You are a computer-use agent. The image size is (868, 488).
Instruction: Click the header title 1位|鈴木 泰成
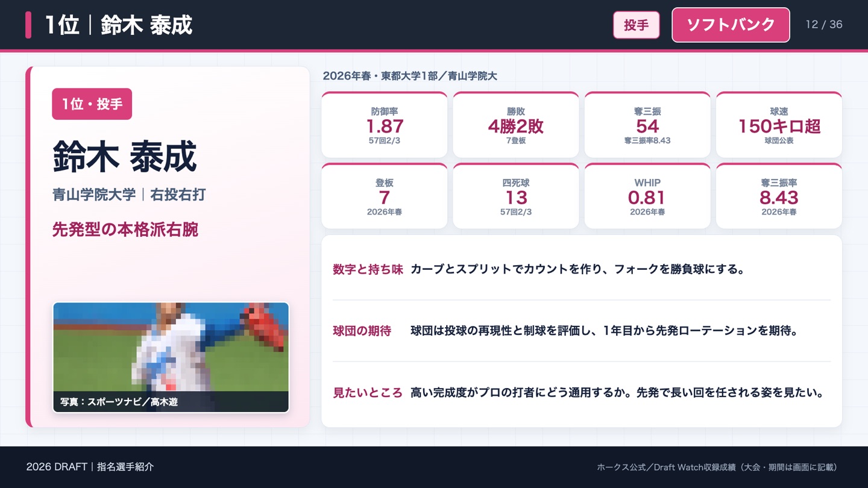[119, 25]
